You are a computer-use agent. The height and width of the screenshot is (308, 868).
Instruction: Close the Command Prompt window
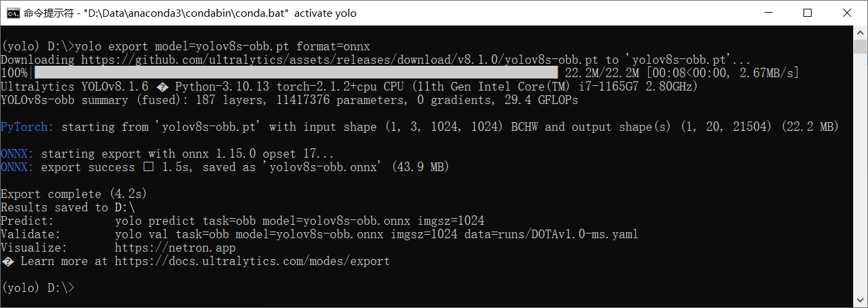(844, 13)
